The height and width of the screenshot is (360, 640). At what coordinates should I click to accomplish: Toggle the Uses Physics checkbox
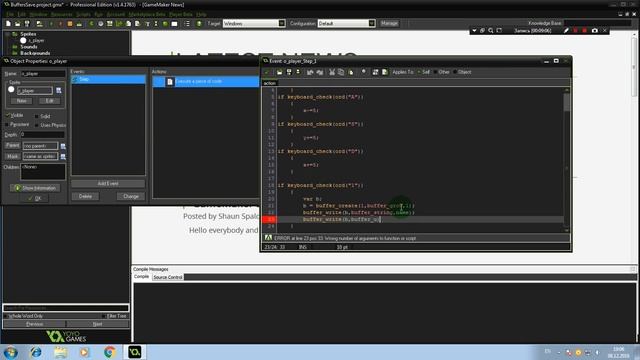(37, 125)
